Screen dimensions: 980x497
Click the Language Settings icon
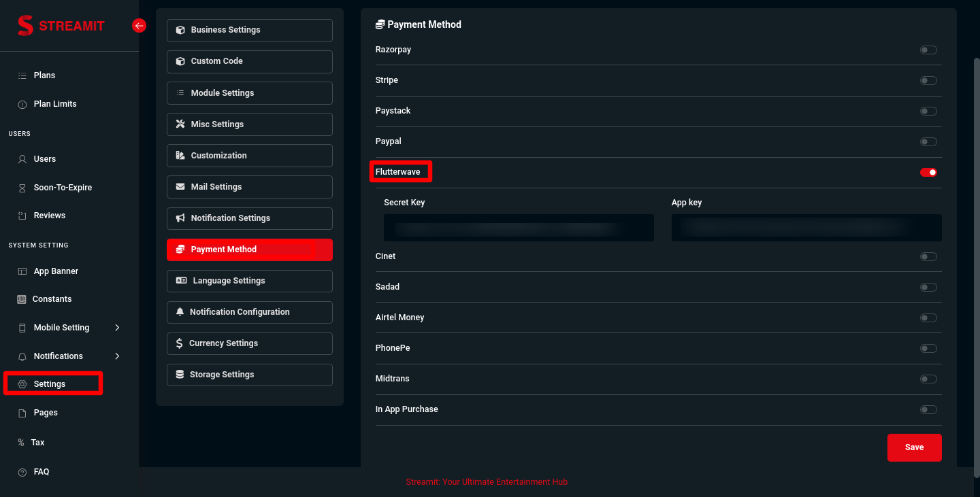[x=181, y=281]
